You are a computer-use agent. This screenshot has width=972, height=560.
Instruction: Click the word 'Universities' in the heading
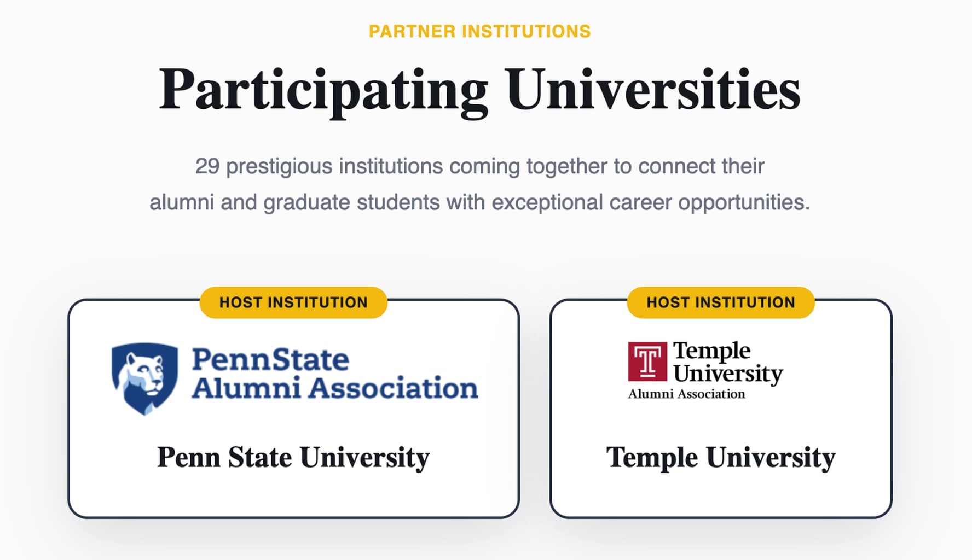[x=653, y=90]
